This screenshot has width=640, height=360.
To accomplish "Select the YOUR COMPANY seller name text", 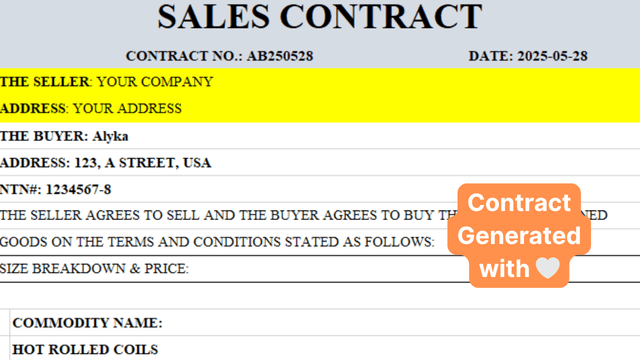I will [155, 82].
